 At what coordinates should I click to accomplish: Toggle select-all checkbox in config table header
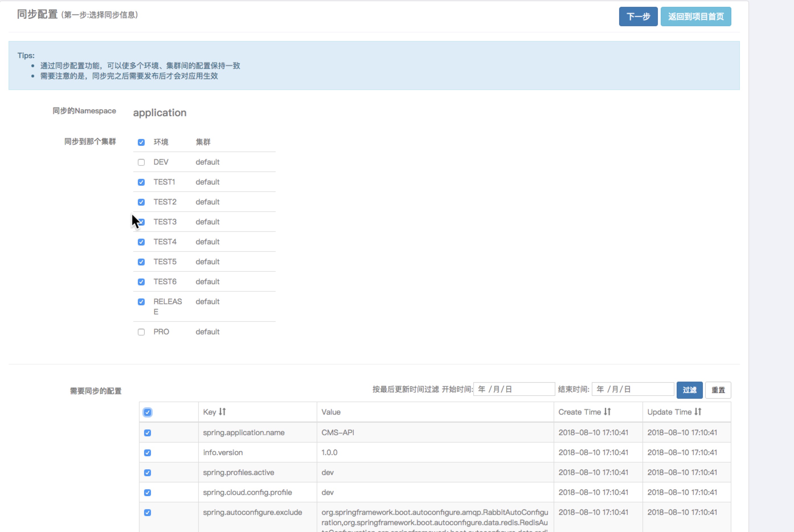pos(147,412)
